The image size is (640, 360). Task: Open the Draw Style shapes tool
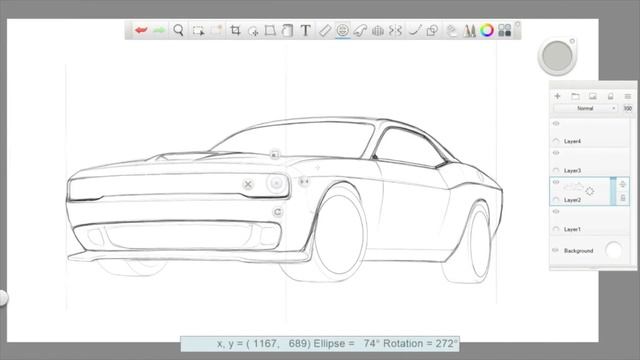click(432, 31)
